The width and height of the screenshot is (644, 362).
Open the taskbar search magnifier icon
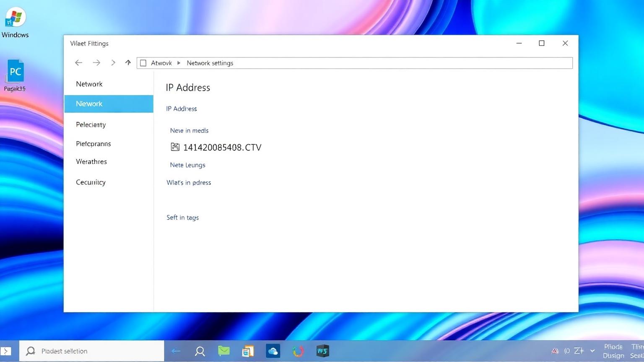[200, 351]
